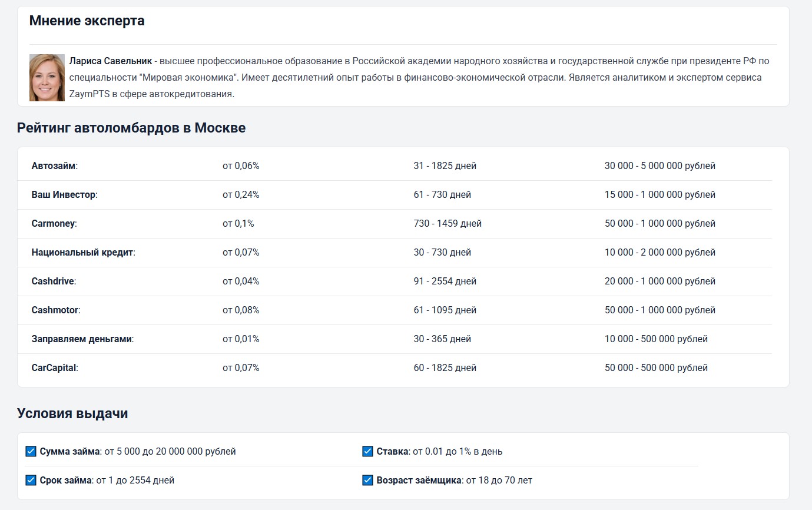
Task: Click Автозайм's 30 000 - 5 000 000 рублей amount
Action: click(659, 166)
